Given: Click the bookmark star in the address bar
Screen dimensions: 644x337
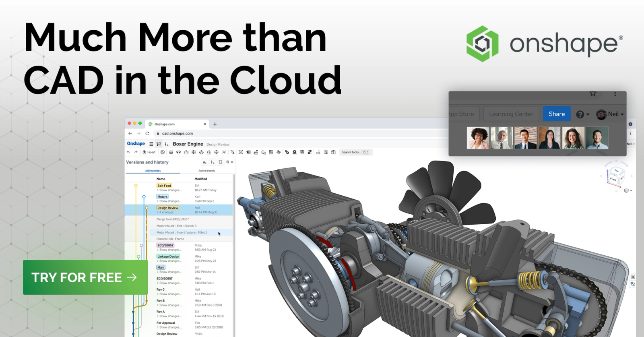Looking at the screenshot, I should [593, 94].
